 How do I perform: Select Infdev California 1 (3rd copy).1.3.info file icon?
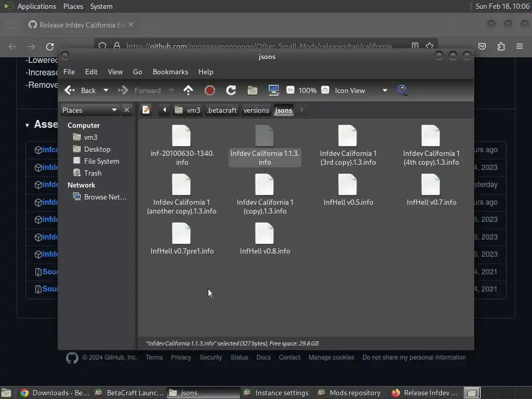click(348, 136)
